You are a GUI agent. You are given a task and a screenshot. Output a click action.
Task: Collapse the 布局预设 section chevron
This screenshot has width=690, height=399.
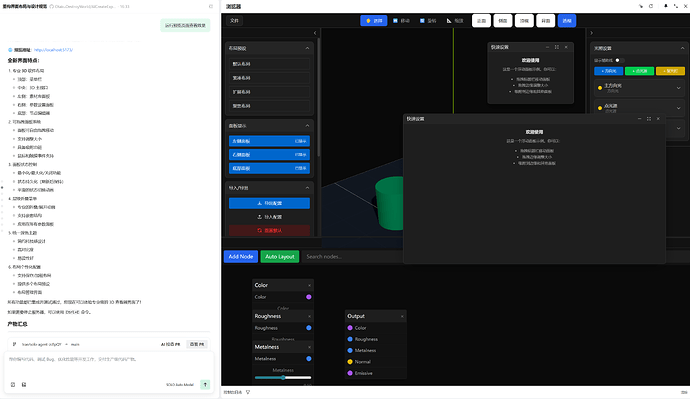pyautogui.click(x=307, y=48)
